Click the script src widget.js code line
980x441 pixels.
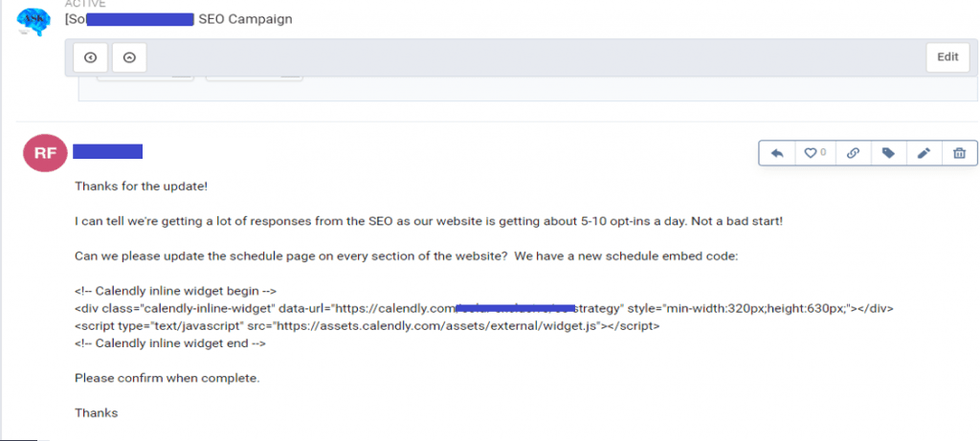pos(367,326)
